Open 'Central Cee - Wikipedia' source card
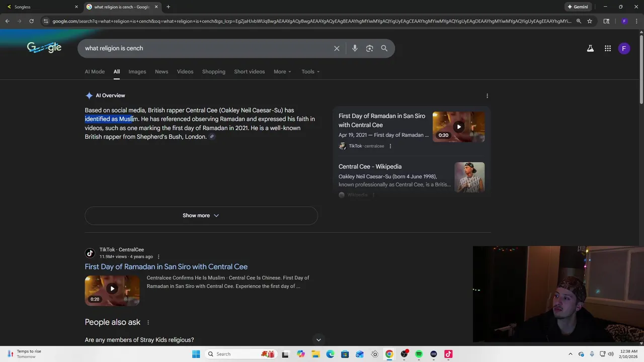The image size is (644, 362). point(370,166)
